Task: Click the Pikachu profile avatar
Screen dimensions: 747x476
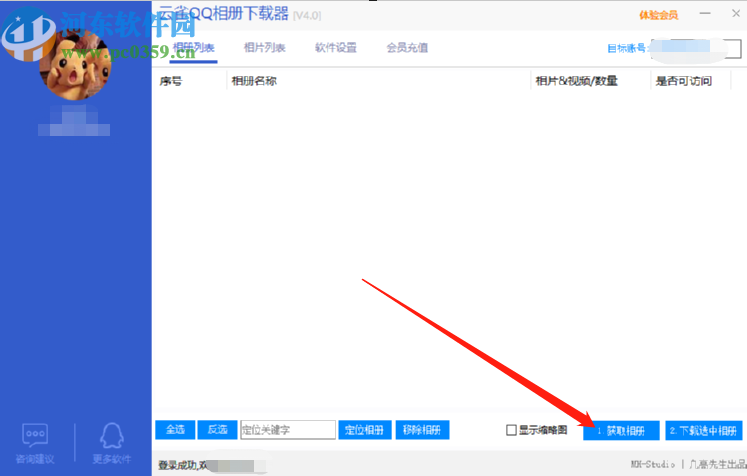Action: pyautogui.click(x=75, y=64)
